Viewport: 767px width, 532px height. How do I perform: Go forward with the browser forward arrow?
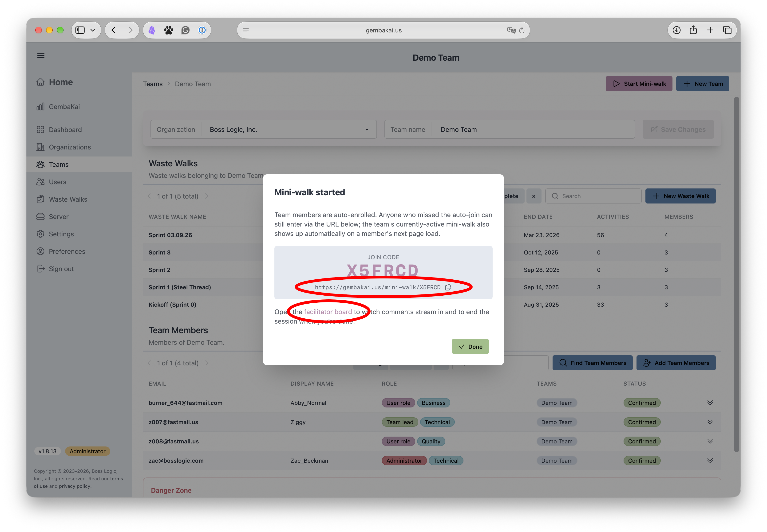pos(131,30)
